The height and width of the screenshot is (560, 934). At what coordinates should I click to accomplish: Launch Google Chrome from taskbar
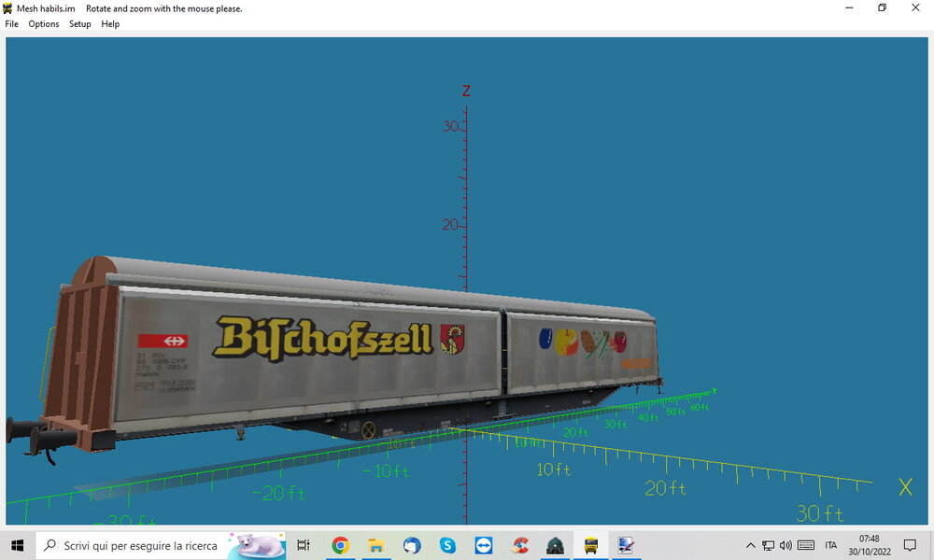pos(340,545)
